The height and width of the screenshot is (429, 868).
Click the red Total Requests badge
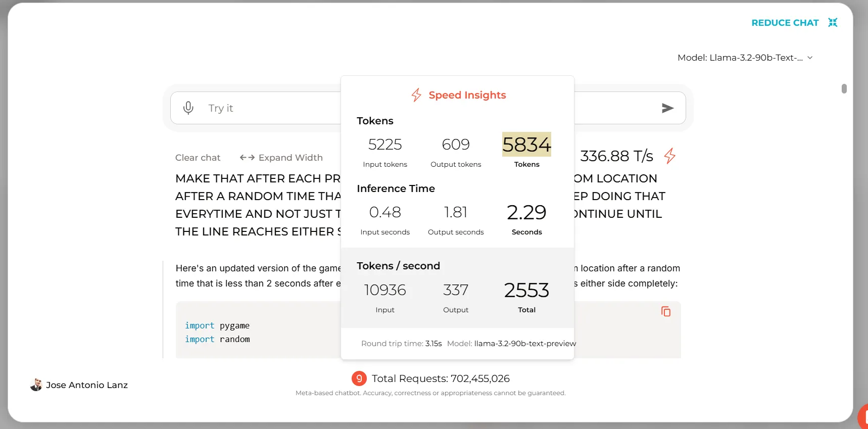coord(359,378)
